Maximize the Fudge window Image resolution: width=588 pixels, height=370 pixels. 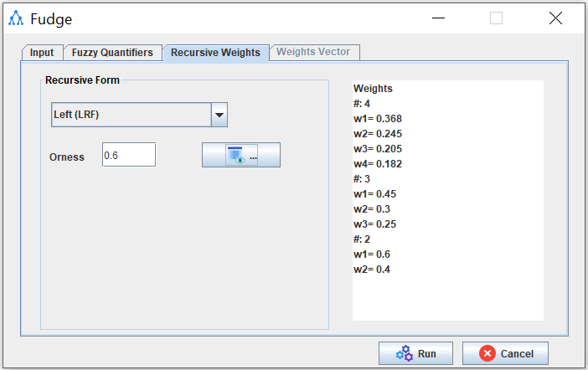(496, 18)
